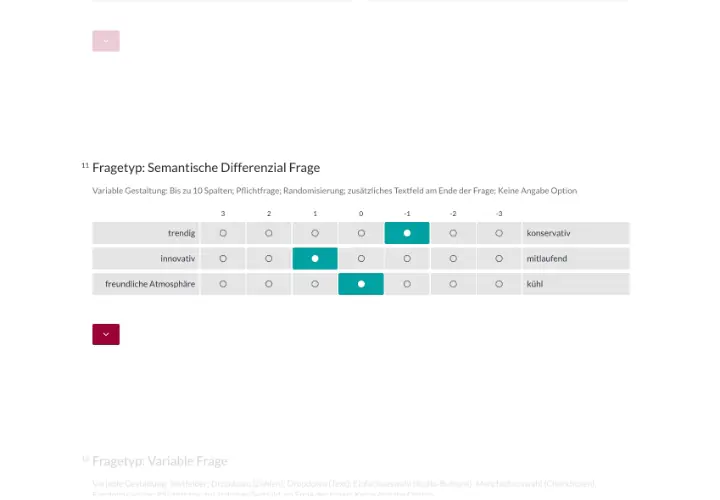Select rating -2 for freundliche Atmosphäre row
720x500 pixels.
(x=453, y=284)
